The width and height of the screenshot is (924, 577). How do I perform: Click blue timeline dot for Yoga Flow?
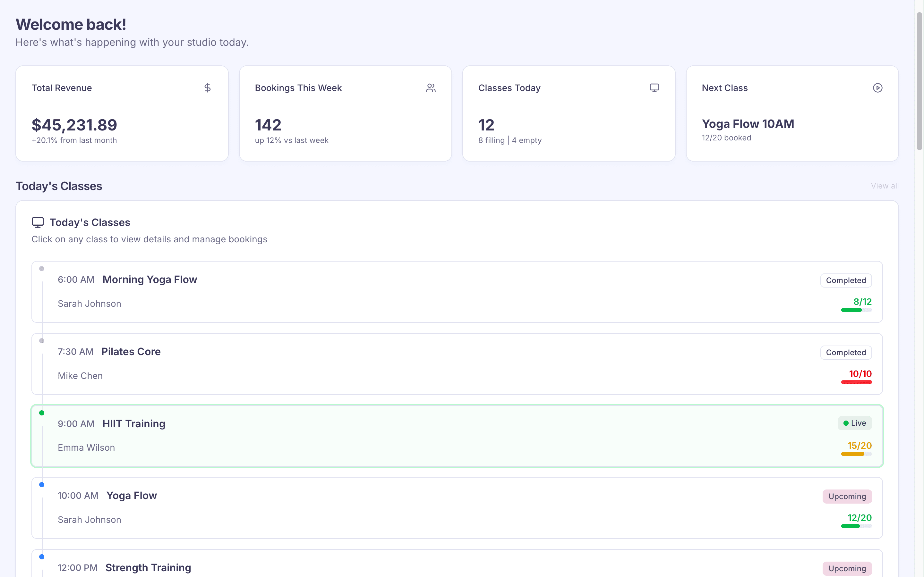pos(42,485)
